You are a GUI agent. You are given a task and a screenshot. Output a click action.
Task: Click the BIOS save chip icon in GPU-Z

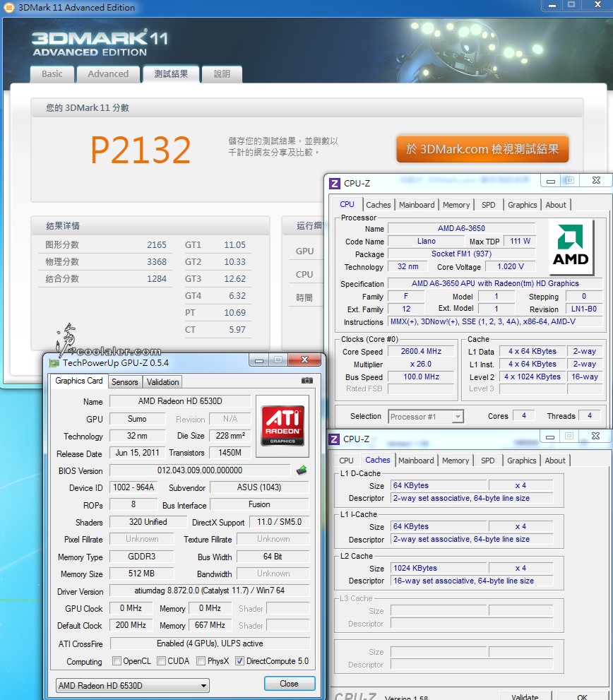click(302, 470)
